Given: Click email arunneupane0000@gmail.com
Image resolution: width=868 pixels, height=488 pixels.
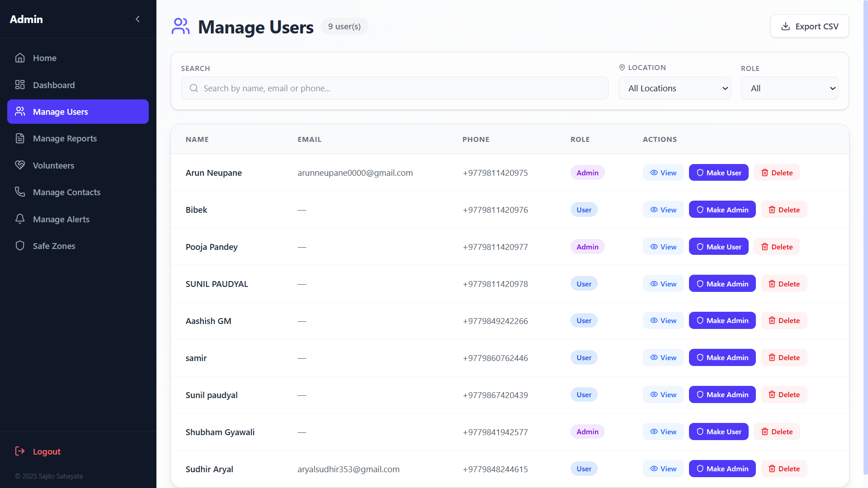Looking at the screenshot, I should pyautogui.click(x=355, y=173).
